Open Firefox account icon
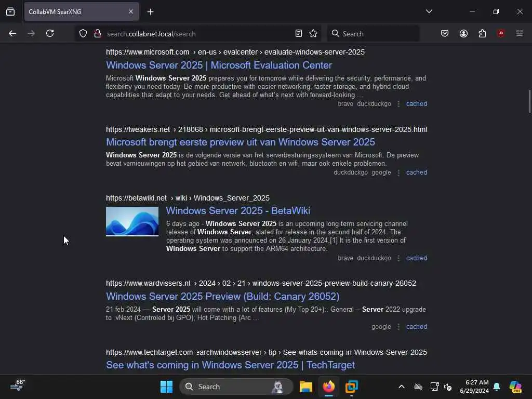 pyautogui.click(x=463, y=33)
